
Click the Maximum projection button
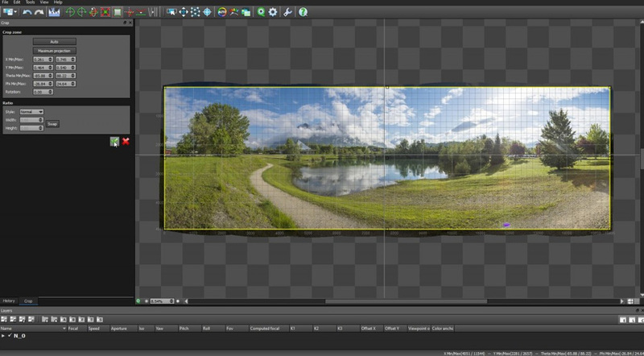pyautogui.click(x=54, y=51)
